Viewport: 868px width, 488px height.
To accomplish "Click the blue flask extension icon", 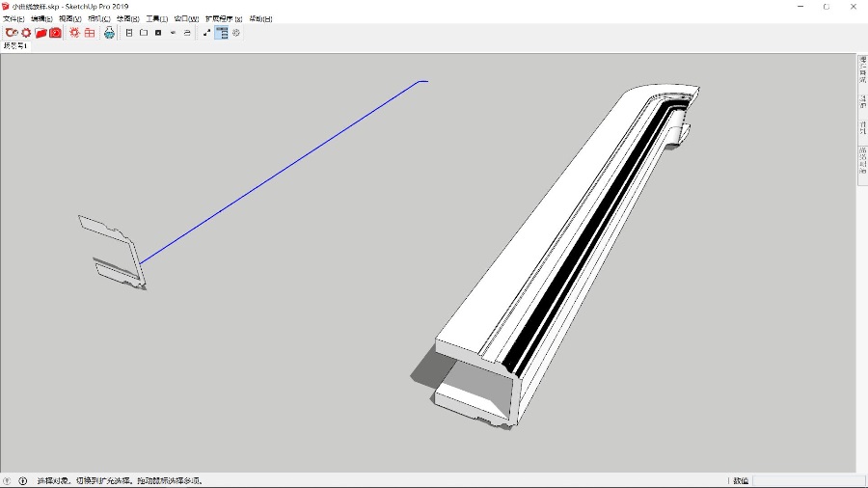I will 109,33.
